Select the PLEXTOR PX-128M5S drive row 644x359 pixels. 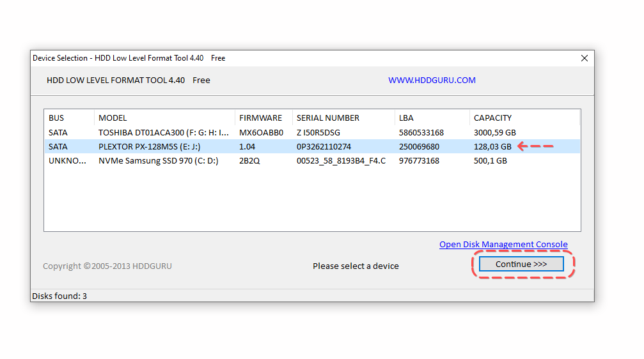coord(312,146)
